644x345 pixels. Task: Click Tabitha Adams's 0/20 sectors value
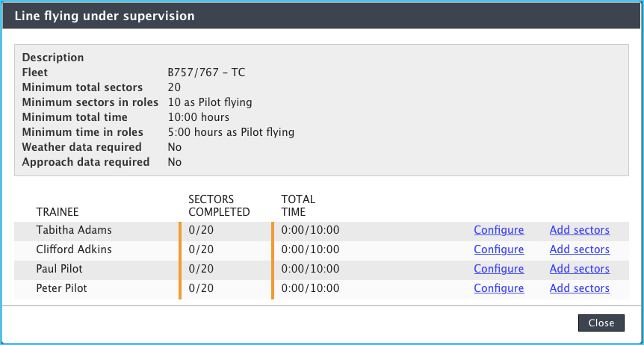[x=201, y=230]
